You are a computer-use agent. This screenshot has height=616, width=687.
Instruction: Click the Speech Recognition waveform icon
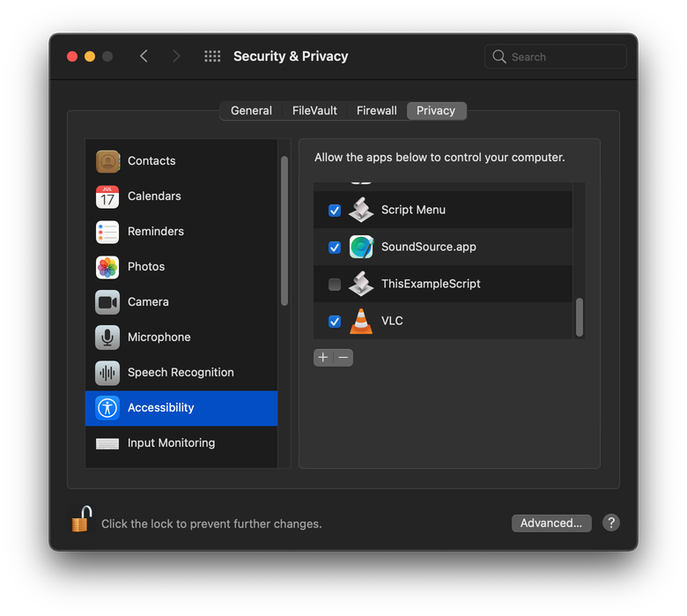[x=107, y=373]
